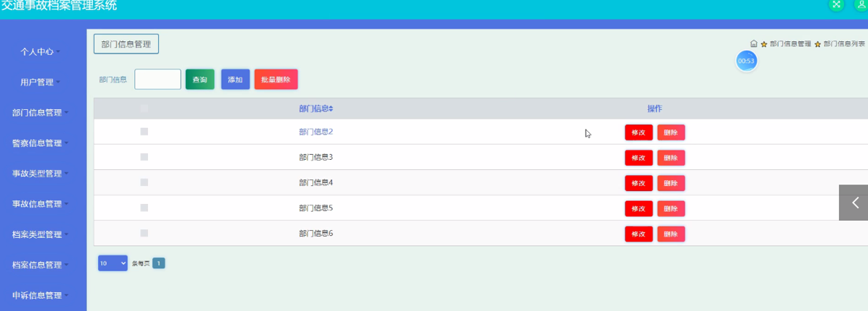Click the 部门信息4 table cell
The width and height of the screenshot is (868, 311).
[x=316, y=182]
